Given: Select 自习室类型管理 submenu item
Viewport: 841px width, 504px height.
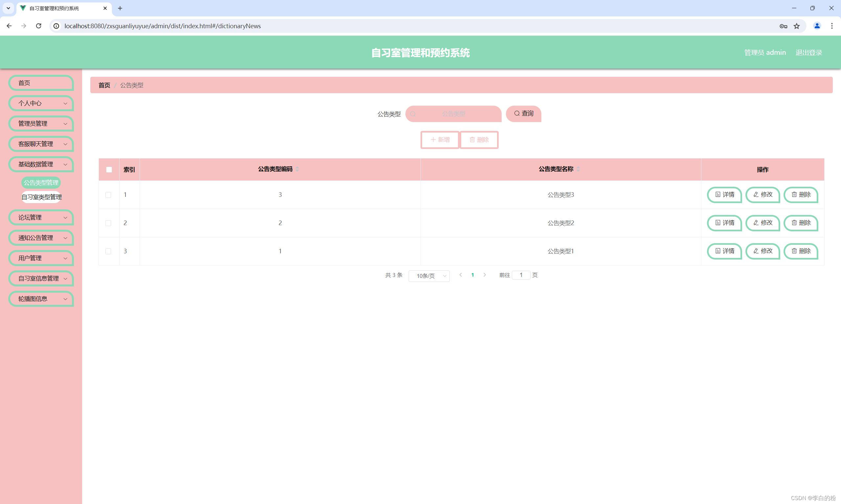Looking at the screenshot, I should (41, 197).
